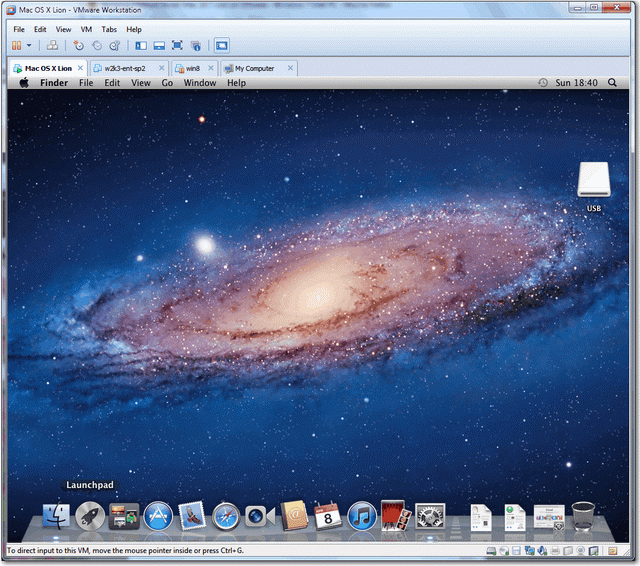Open the Window menu in Finder
Screen dimensions: 640x566
coord(200,83)
